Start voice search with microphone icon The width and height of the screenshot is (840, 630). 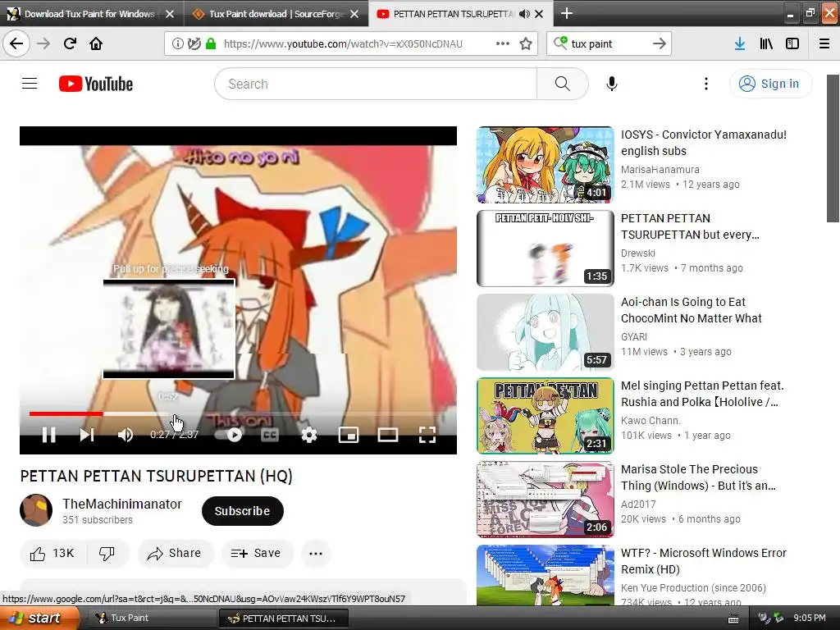pyautogui.click(x=612, y=84)
